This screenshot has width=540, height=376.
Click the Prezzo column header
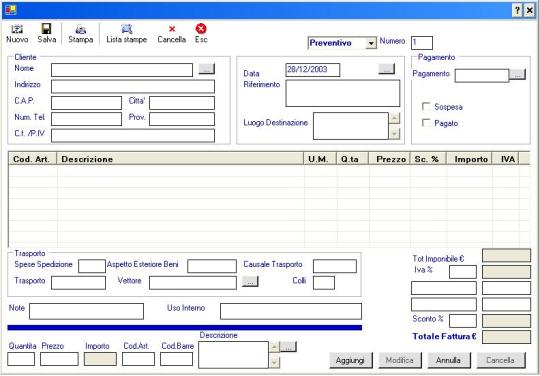coord(389,159)
